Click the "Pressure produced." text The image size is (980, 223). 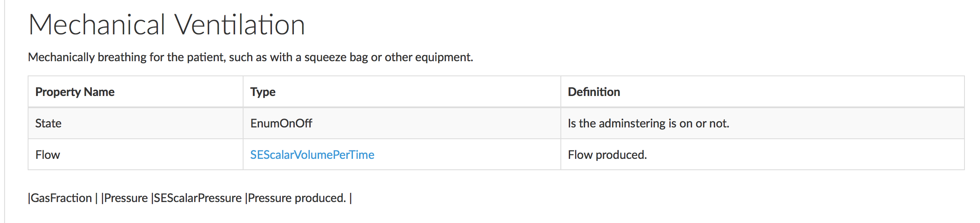297,198
